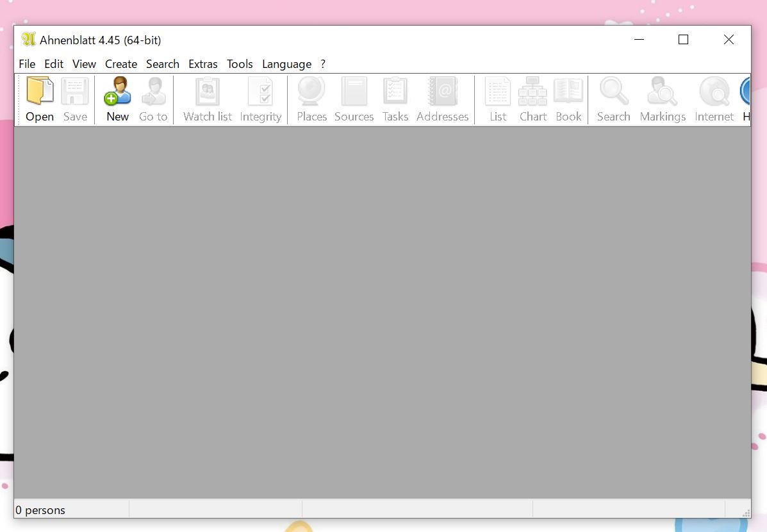
Task: Open the View menu
Action: 84,64
